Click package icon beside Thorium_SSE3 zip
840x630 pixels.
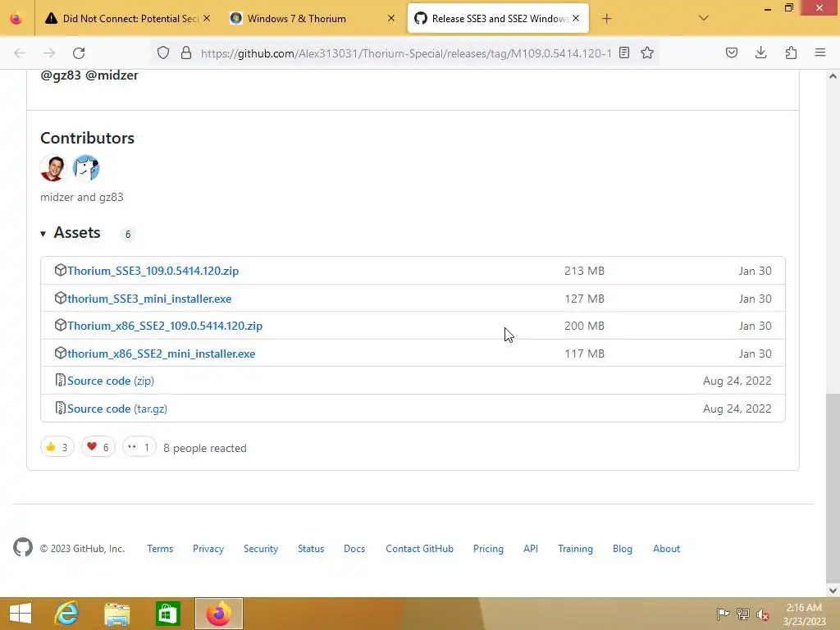pos(61,270)
